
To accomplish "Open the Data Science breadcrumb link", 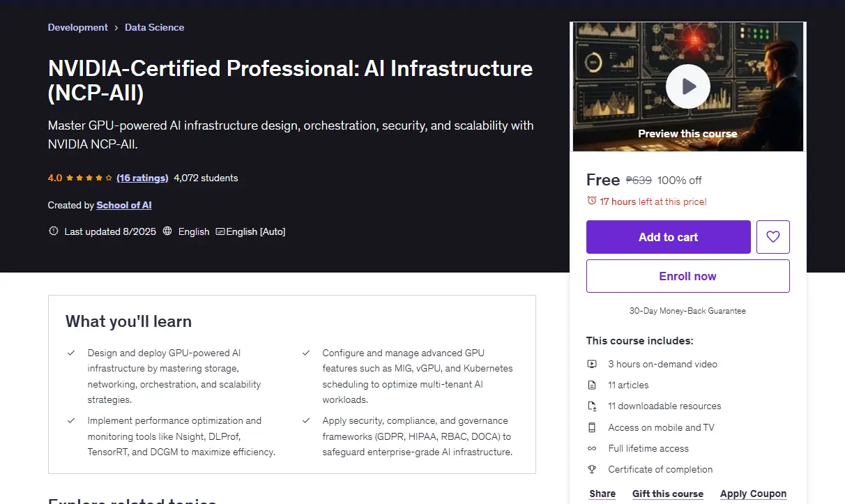I will [x=155, y=27].
